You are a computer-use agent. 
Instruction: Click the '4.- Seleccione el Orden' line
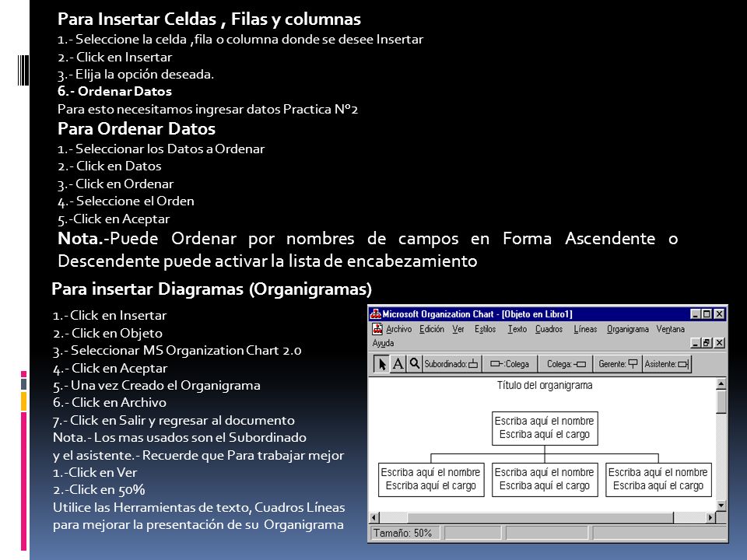pyautogui.click(x=126, y=201)
